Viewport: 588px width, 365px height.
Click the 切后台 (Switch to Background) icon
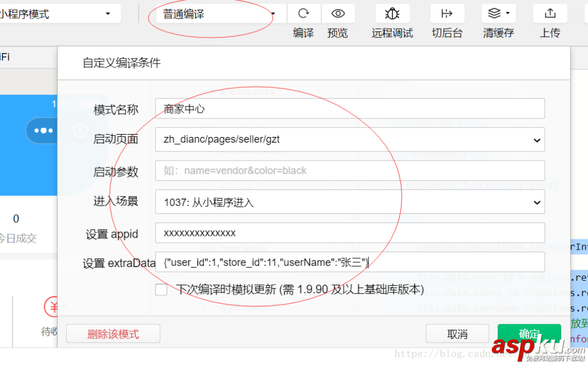[x=447, y=13]
